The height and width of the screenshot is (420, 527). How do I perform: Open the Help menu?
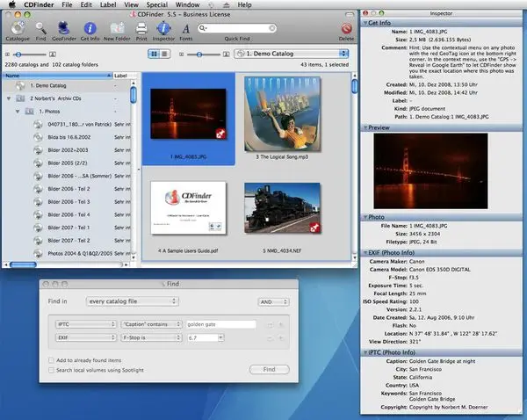[x=244, y=4]
